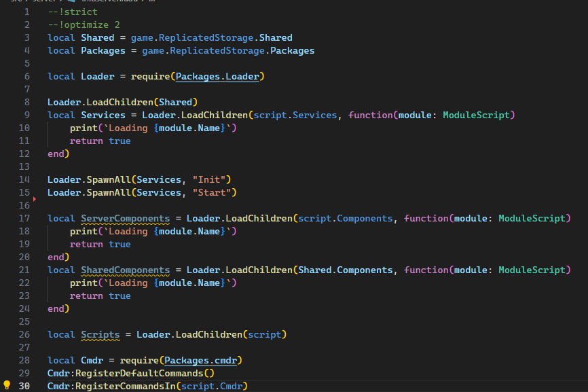Click return true on line 19
588x392 pixels.
tap(100, 244)
